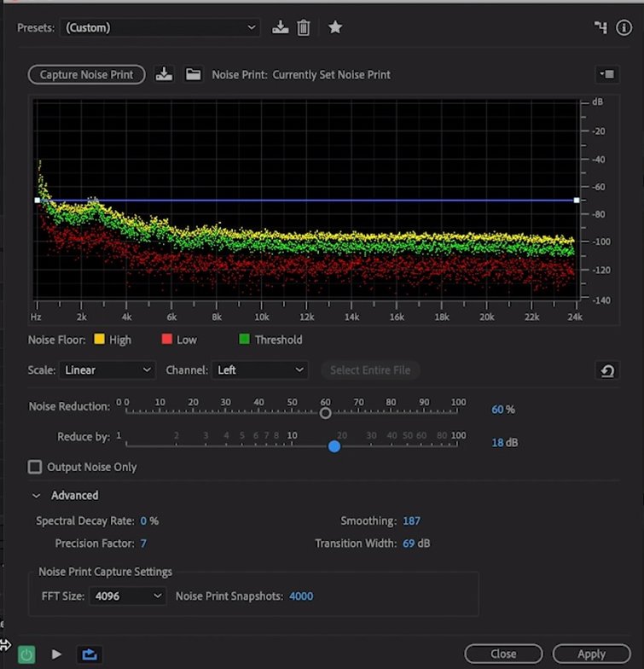
Task: Toggle the effect power state button
Action: (x=26, y=654)
